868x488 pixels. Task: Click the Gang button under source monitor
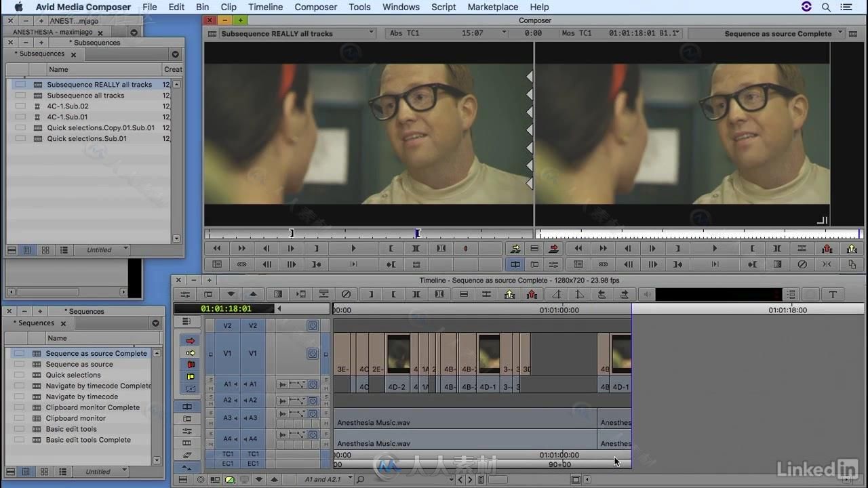pyautogui.click(x=242, y=264)
